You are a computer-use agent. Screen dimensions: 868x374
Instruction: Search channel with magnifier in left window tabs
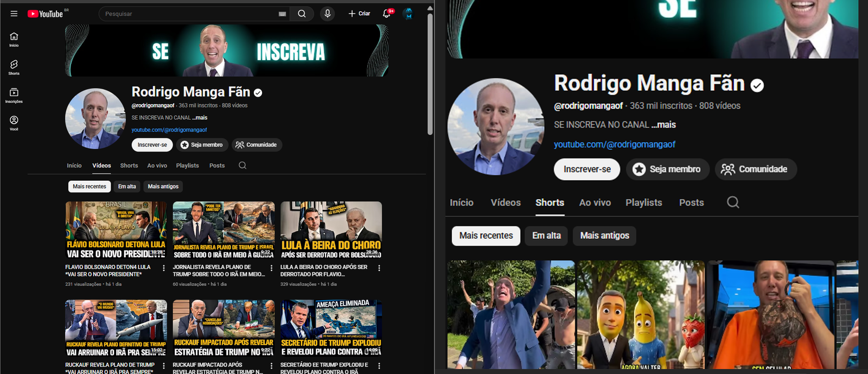coord(242,166)
